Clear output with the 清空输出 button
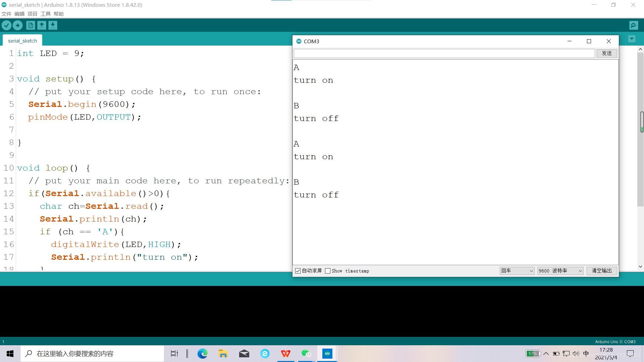 (601, 271)
